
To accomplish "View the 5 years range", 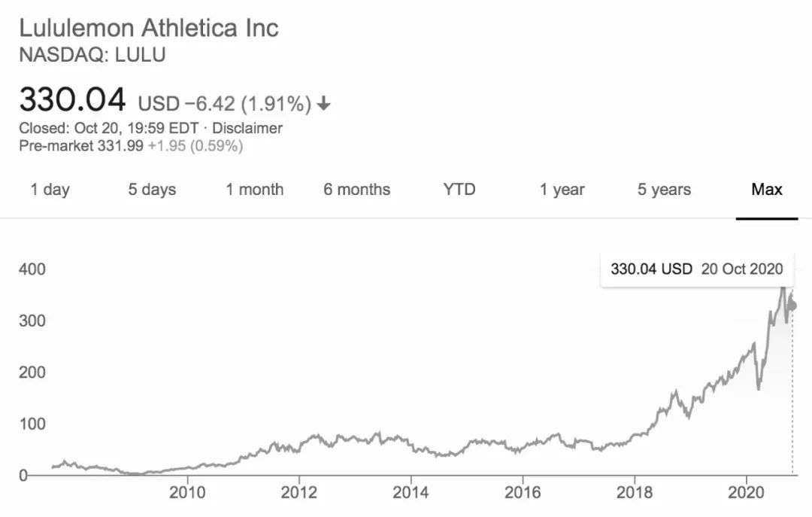I will pyautogui.click(x=664, y=190).
